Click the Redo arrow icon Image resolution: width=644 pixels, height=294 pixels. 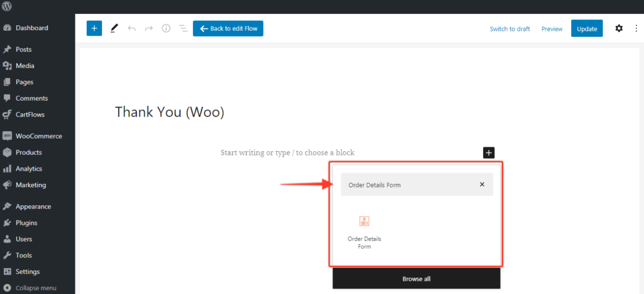[149, 28]
